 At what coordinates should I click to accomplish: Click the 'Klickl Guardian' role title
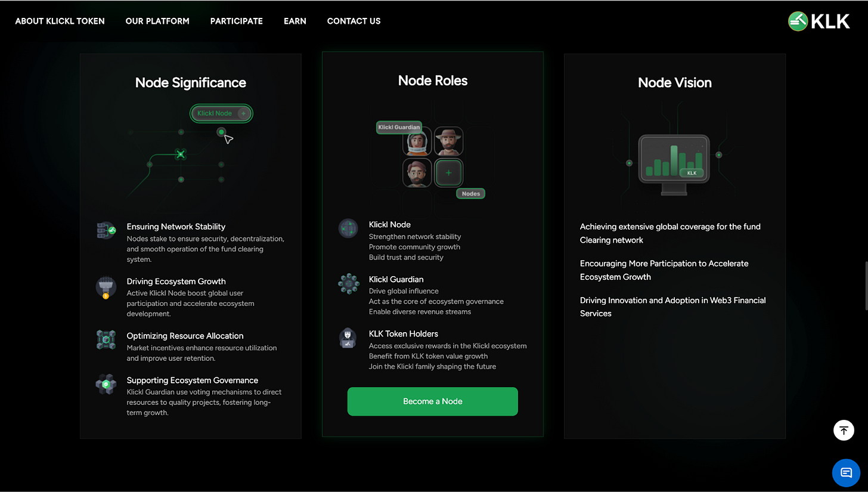click(x=396, y=279)
